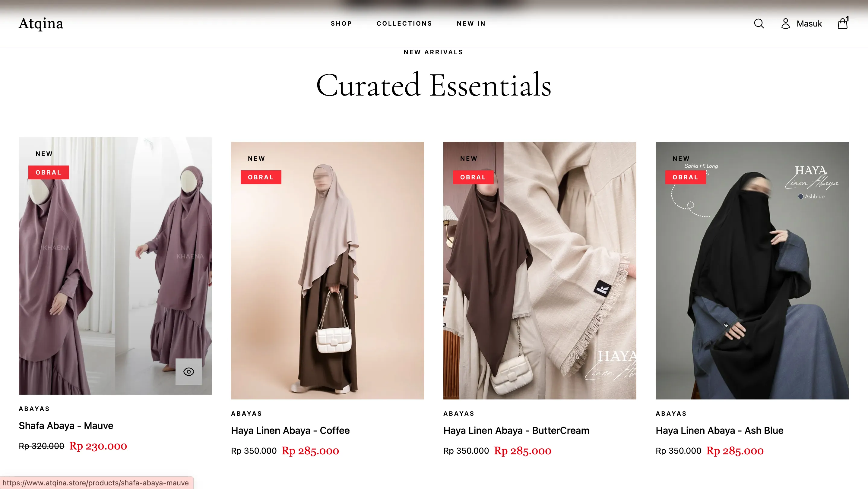Click the Atqina logo

(41, 24)
